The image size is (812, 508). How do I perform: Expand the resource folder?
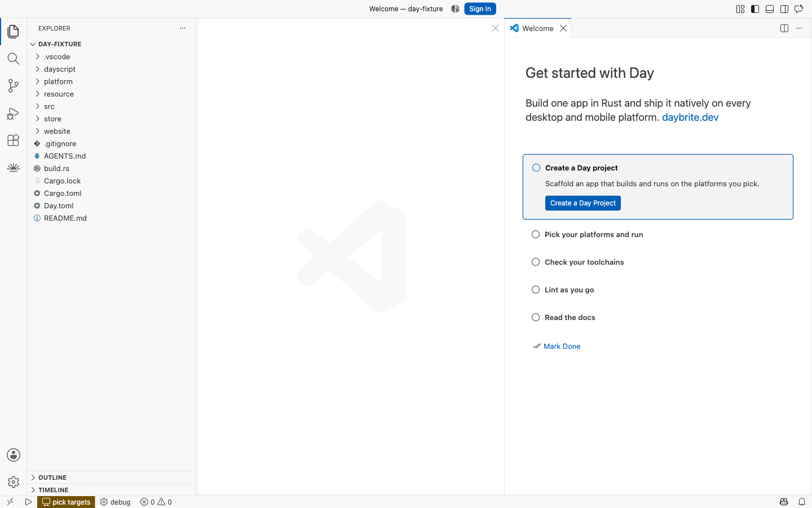112,94
